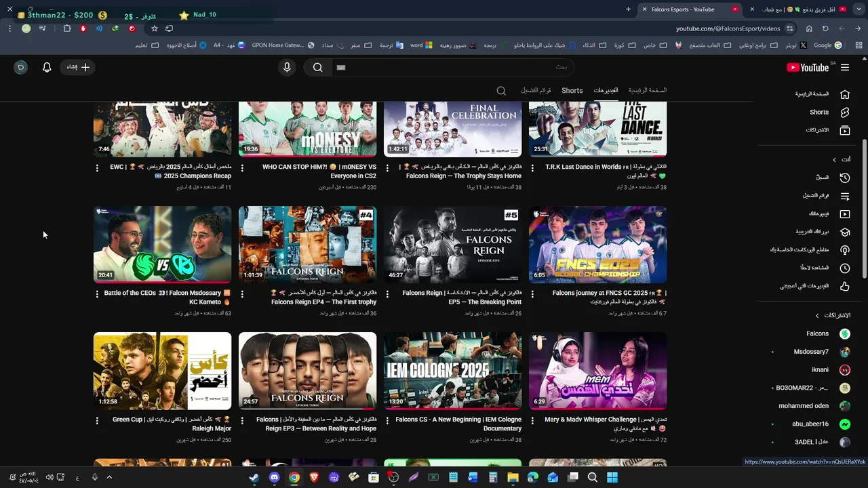Open 'GPON Home Gateway' bookmark
The height and width of the screenshot is (488, 868).
(283, 45)
